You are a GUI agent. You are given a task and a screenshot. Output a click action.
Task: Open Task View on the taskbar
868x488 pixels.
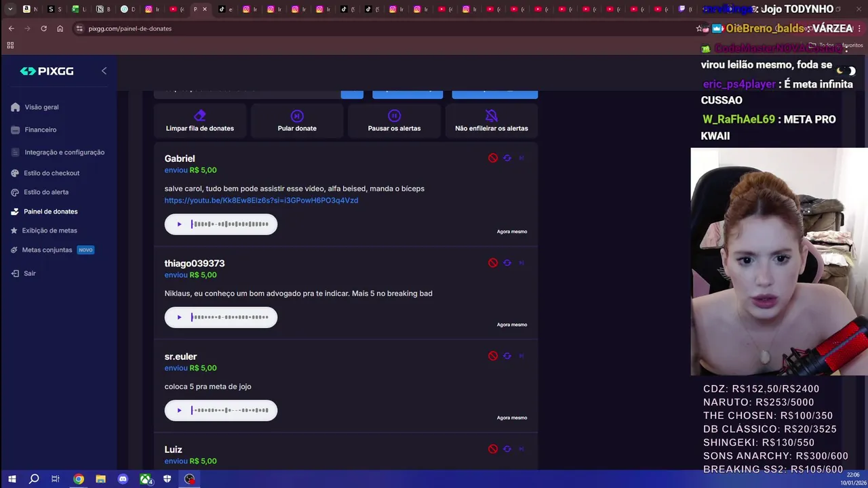click(56, 479)
